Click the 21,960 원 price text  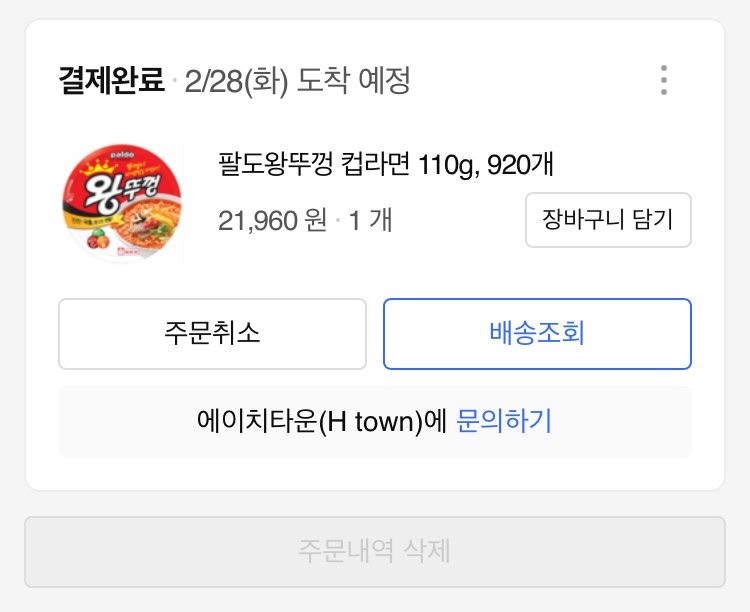click(273, 221)
